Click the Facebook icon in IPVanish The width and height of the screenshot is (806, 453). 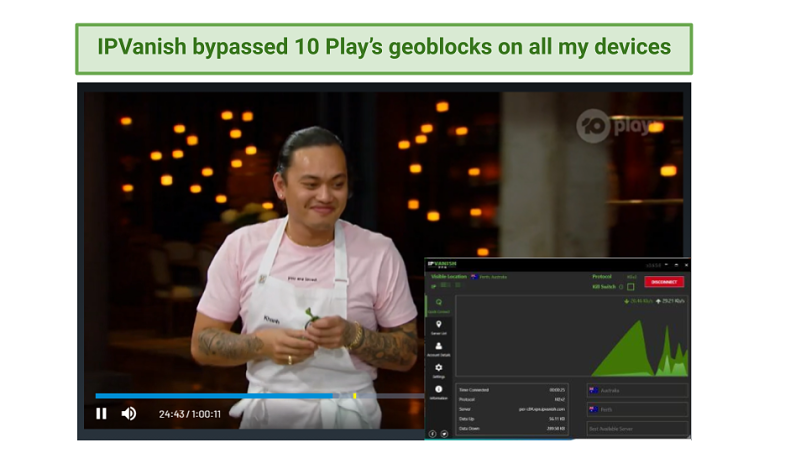(x=433, y=433)
